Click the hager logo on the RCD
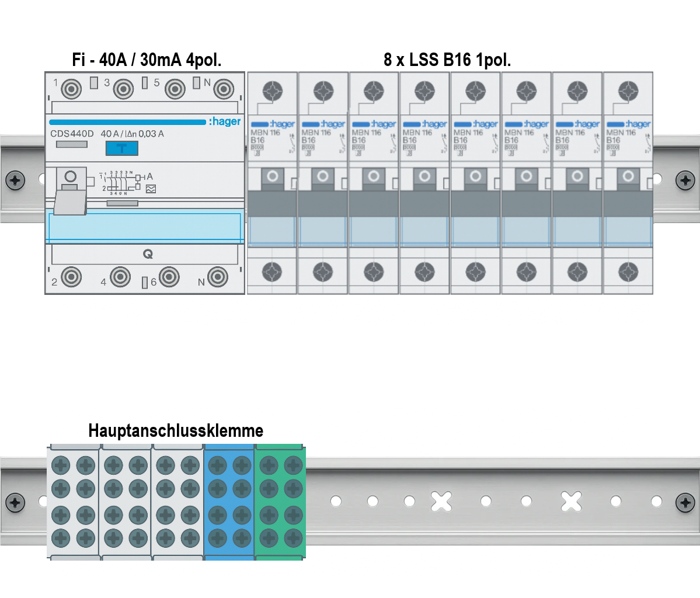This screenshot has height=598, width=700. click(225, 121)
